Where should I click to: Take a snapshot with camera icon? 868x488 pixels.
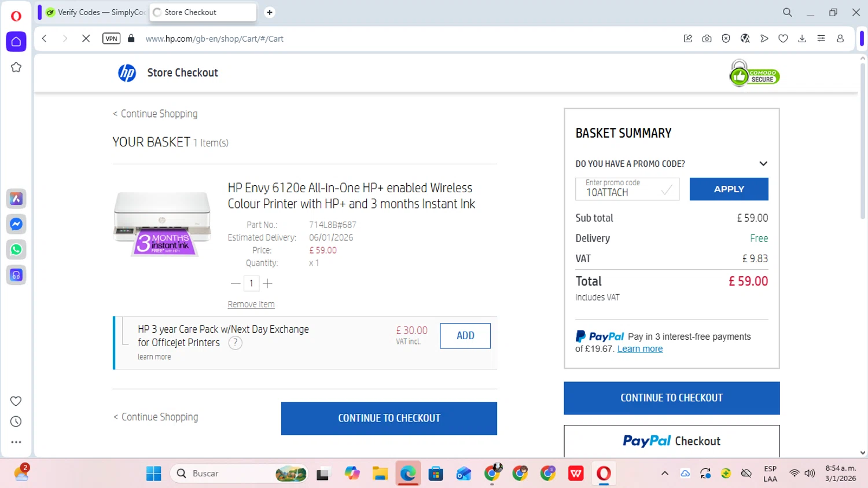(x=707, y=39)
